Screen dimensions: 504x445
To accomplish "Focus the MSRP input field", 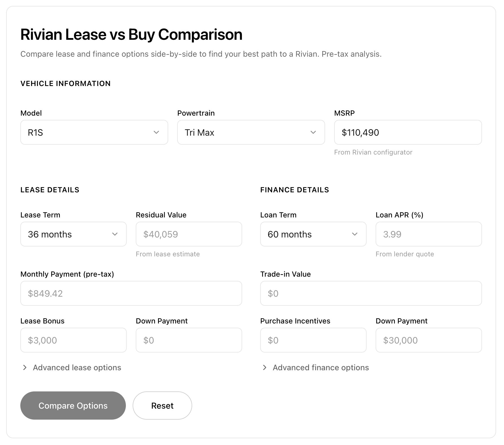I will (408, 132).
